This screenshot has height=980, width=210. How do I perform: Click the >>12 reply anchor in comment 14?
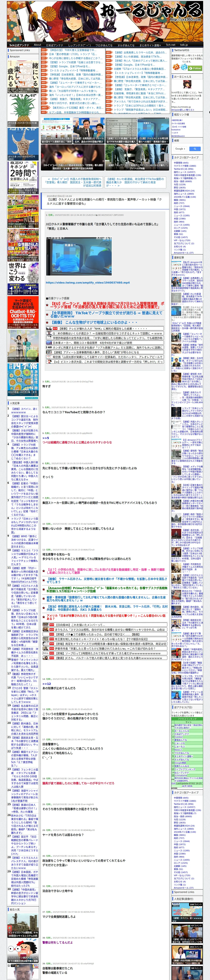(46, 684)
